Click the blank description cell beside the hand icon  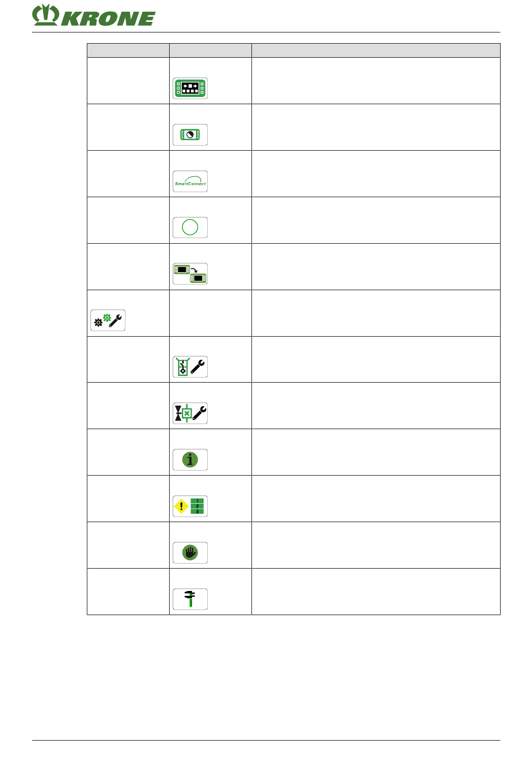[x=376, y=546]
